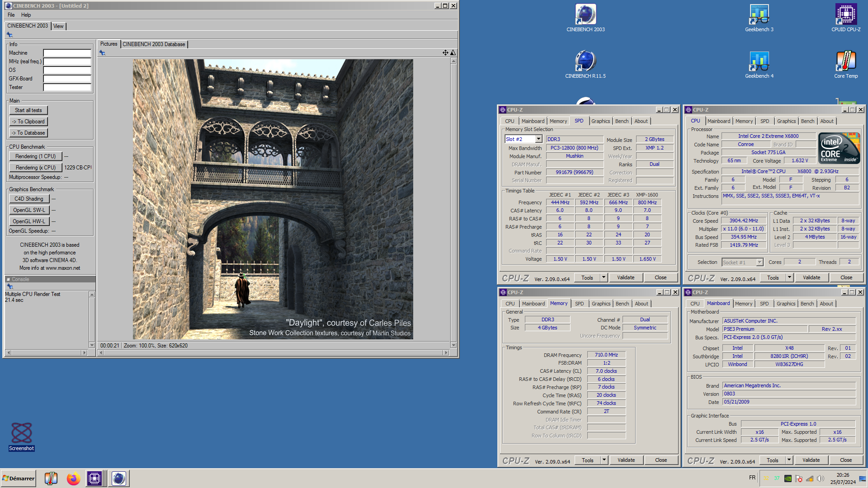Image resolution: width=868 pixels, height=488 pixels.
Task: Click into the Tester input field
Action: [67, 87]
